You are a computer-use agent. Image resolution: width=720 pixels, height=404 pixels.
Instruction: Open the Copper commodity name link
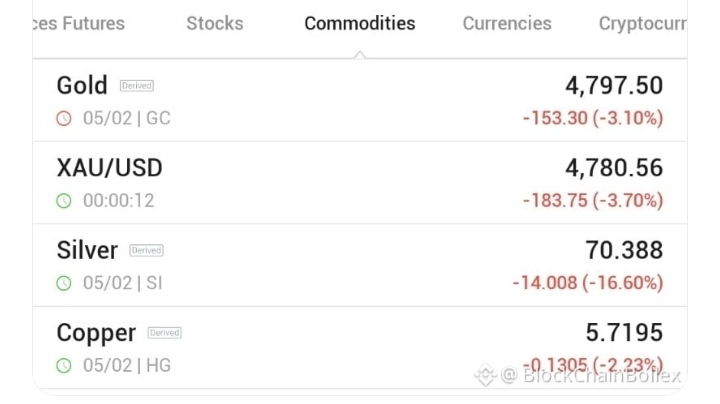click(x=96, y=333)
